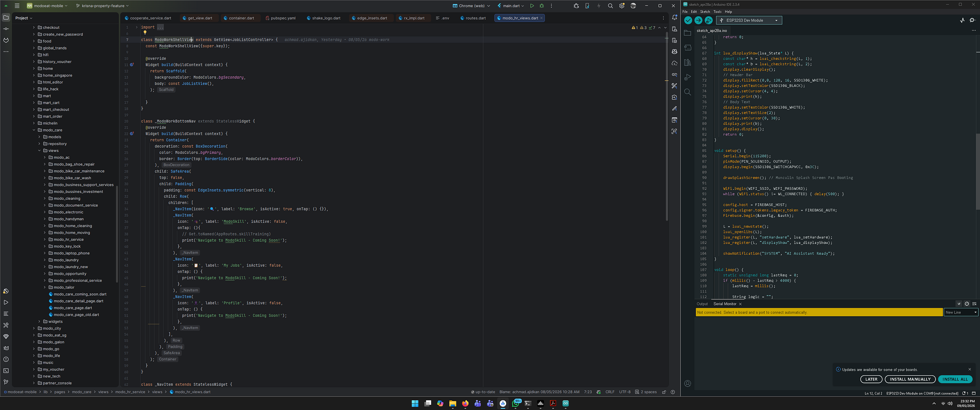Toggle Serial Monitor timestamp

pos(967,304)
